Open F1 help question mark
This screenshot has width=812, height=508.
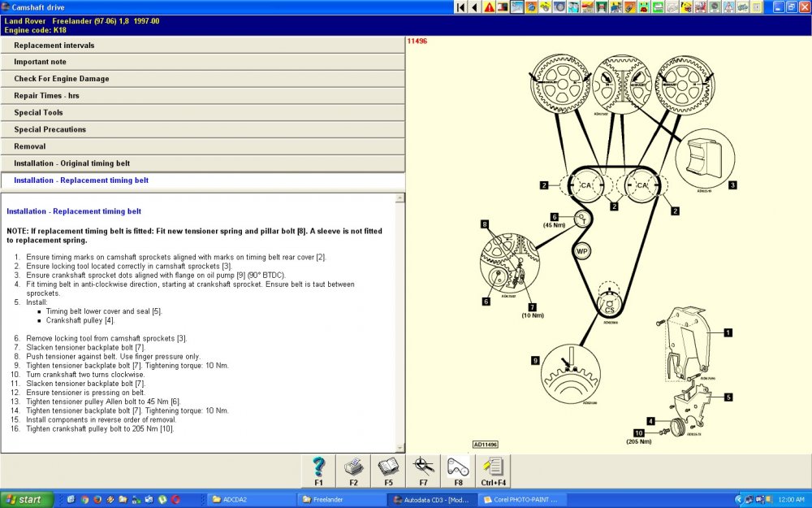click(318, 471)
